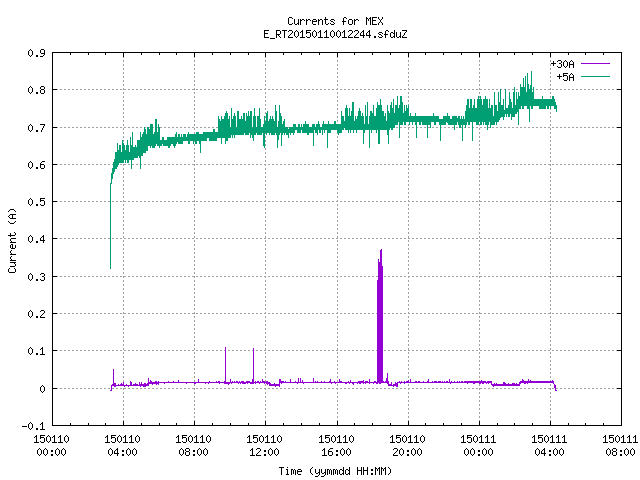Click the 0.6 y-axis tick label
The image size is (640, 480).
36,165
